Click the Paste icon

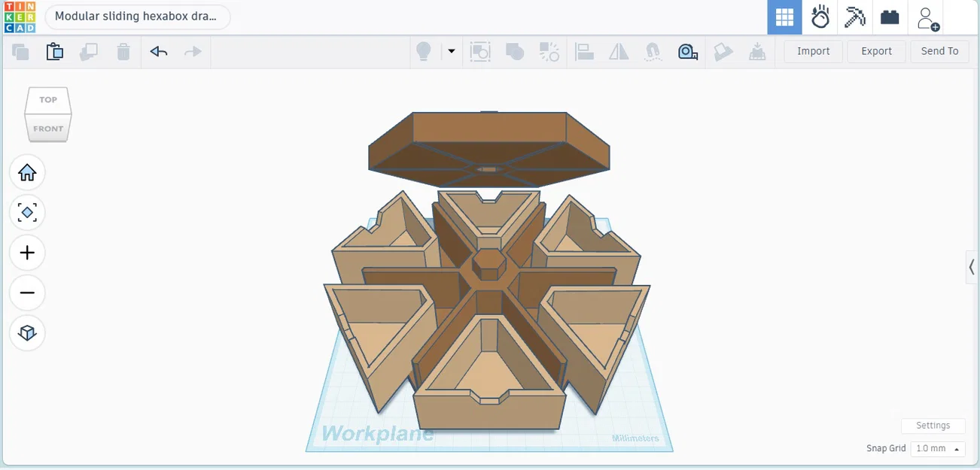[x=55, y=51]
